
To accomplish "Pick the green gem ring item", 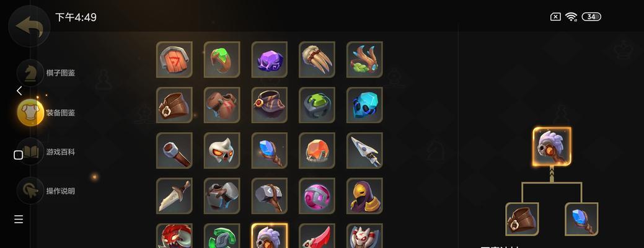I will pyautogui.click(x=222, y=60).
